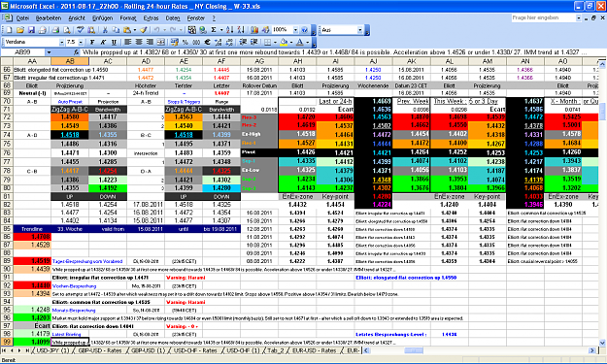Jump to first sheet with tab navigation button
Image resolution: width=607 pixels, height=364 pixels.
coord(4,350)
